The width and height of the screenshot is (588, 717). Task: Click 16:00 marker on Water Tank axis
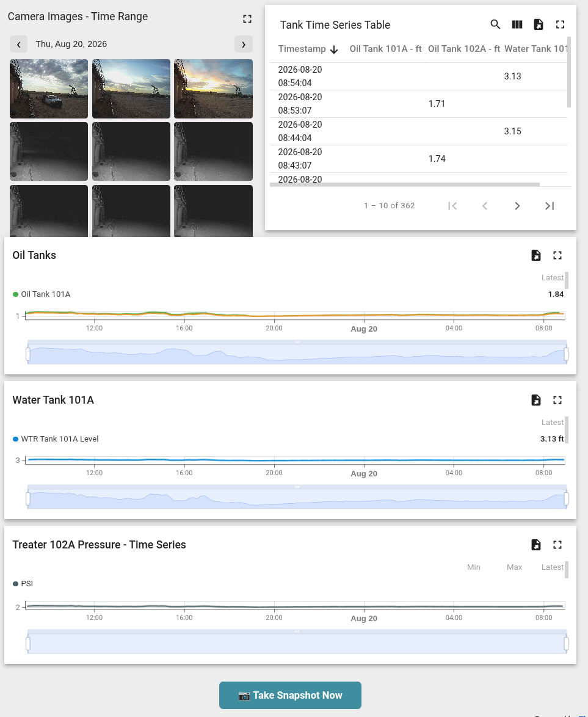pos(184,473)
